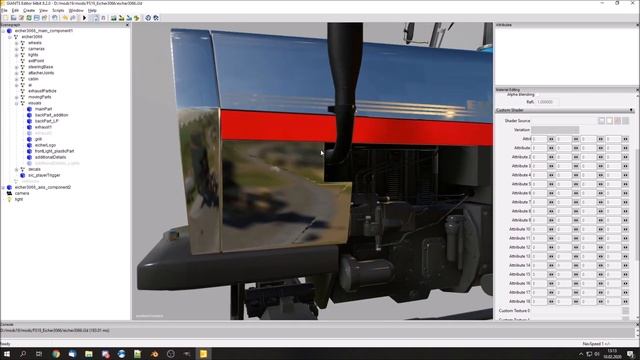Click the black Play toolbar button
The height and width of the screenshot is (360, 640).
tap(84, 18)
